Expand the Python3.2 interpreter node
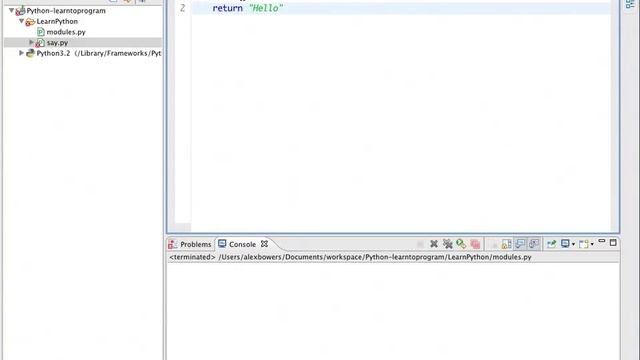This screenshot has height=360, width=640. 21,53
